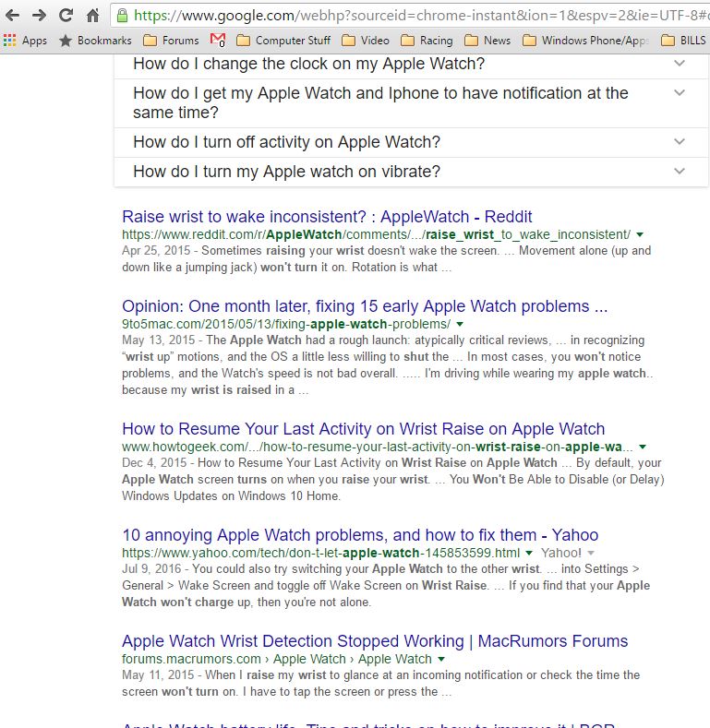Open 'Apple Watch Wrist Detection Stopped Working' result
This screenshot has height=728, width=710.
(375, 641)
